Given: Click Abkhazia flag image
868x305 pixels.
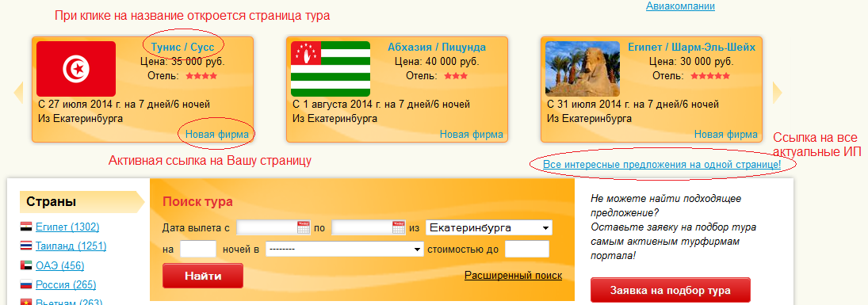Looking at the screenshot, I should pyautogui.click(x=331, y=69).
